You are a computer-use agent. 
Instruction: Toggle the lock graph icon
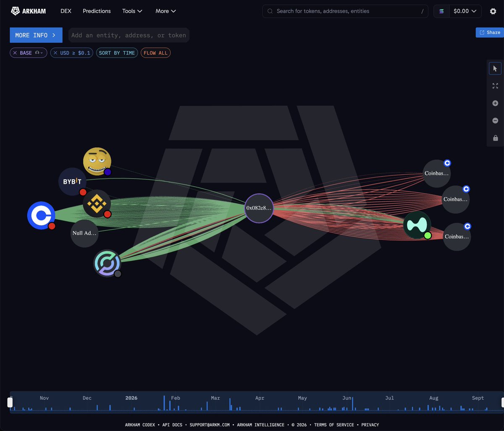pyautogui.click(x=495, y=138)
